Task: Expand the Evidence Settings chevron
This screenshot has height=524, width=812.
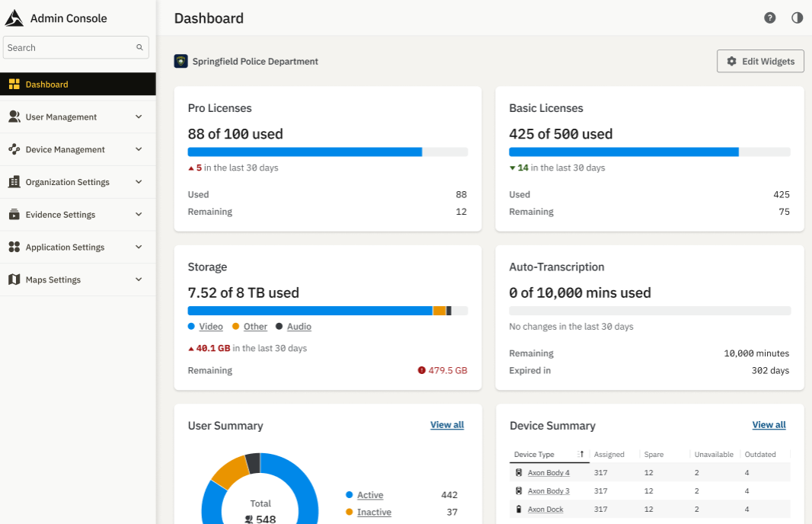Action: [139, 214]
